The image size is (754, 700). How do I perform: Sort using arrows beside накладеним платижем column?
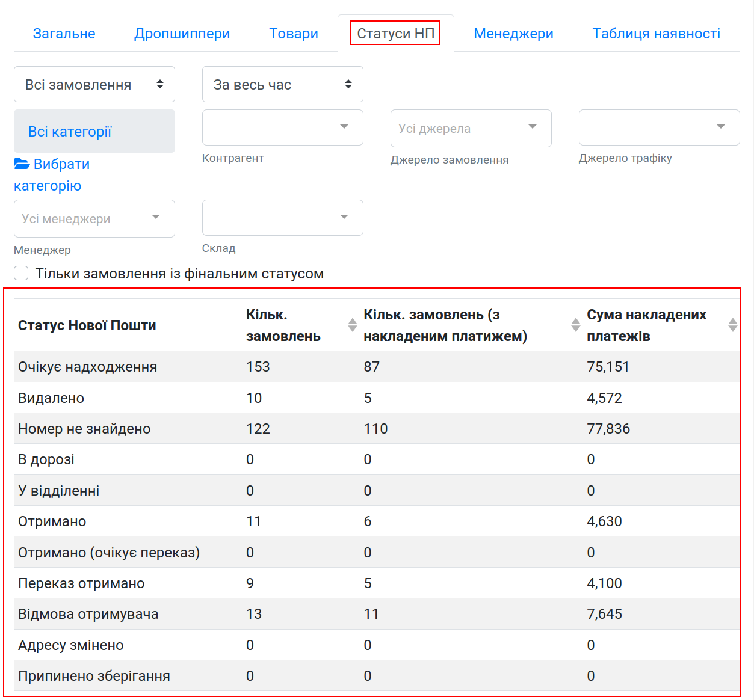tap(576, 325)
